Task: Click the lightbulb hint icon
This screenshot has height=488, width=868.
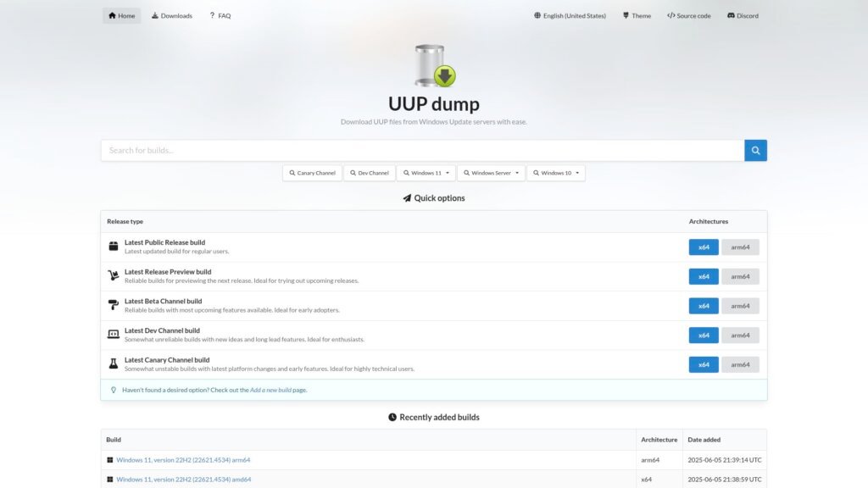Action: pos(114,390)
